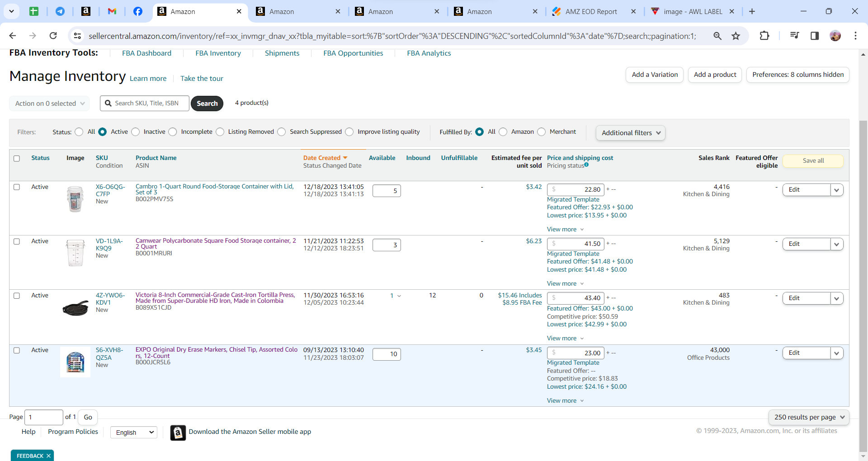Open the media control icon
The image size is (868, 461).
[794, 36]
